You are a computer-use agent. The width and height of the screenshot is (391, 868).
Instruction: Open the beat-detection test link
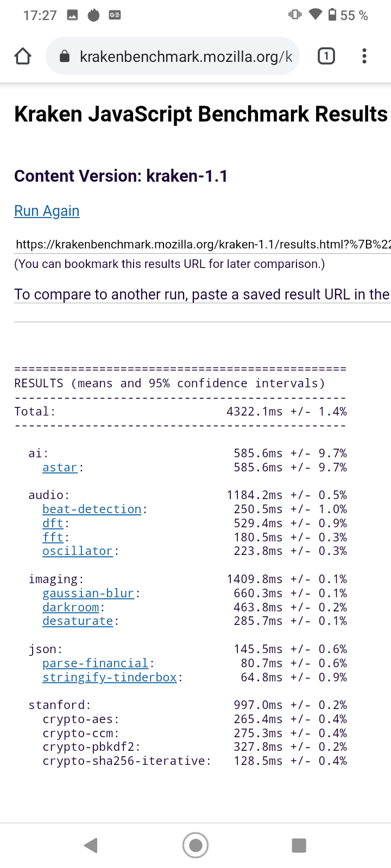coord(92,509)
